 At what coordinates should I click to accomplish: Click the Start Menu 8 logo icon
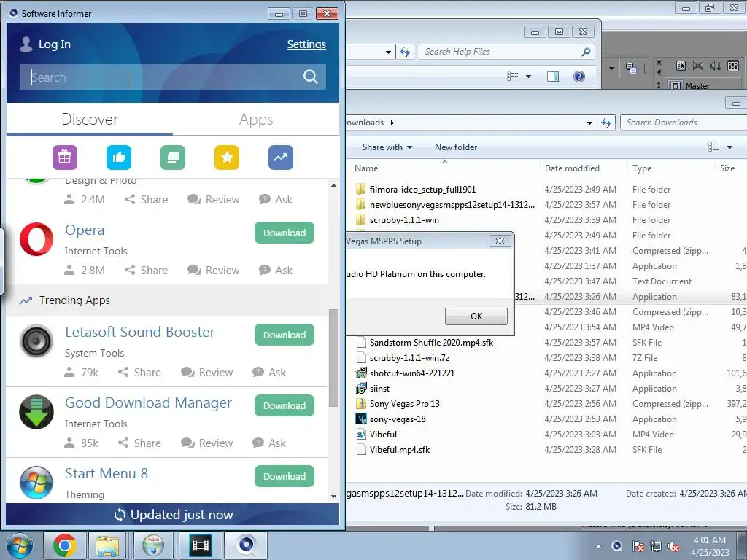[x=36, y=483]
